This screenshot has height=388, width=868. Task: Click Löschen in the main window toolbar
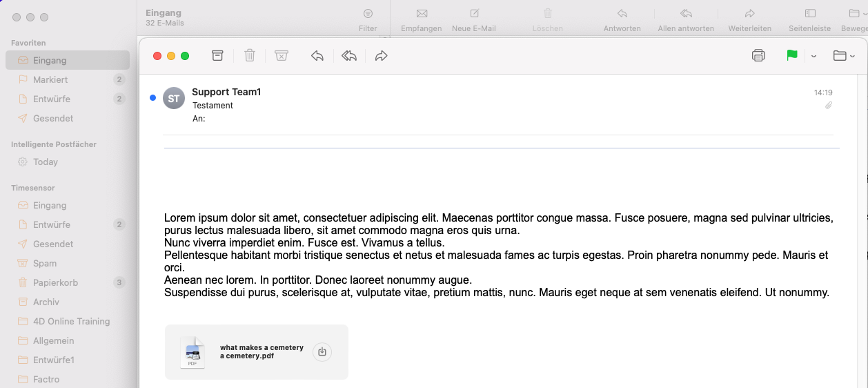click(x=548, y=20)
